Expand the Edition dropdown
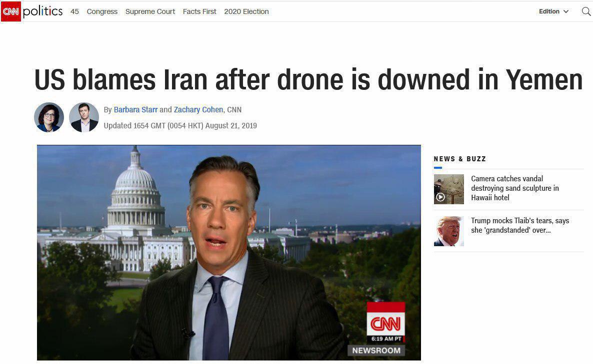 tap(553, 11)
